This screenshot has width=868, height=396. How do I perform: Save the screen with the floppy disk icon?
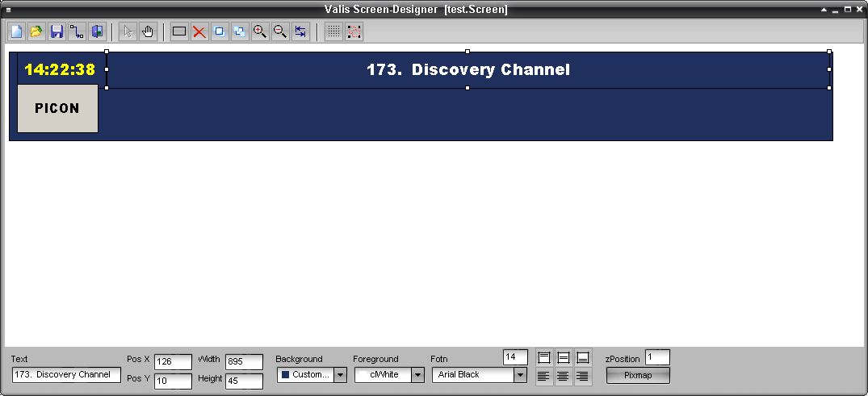(57, 31)
